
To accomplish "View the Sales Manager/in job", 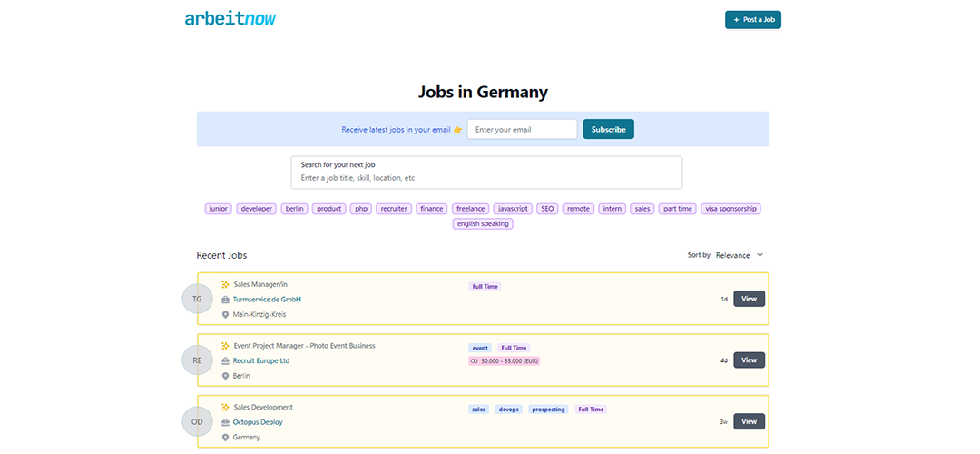I will [749, 299].
